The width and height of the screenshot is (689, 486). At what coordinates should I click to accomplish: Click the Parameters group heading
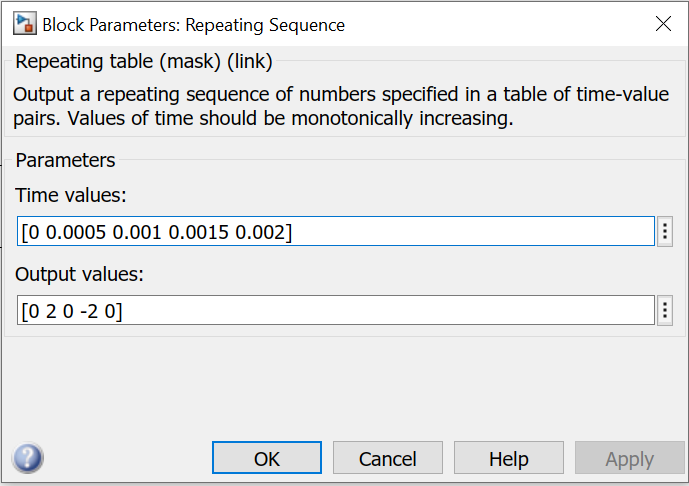tap(65, 160)
